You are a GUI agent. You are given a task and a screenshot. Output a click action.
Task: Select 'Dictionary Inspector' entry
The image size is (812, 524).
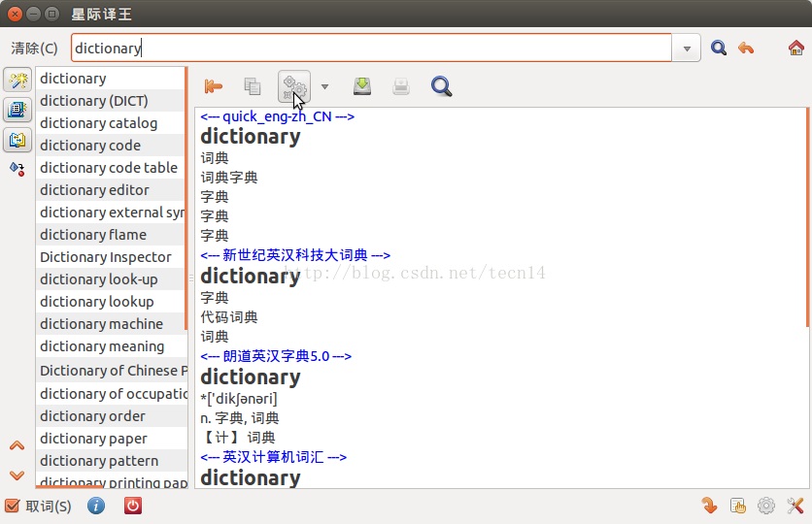pyautogui.click(x=110, y=256)
